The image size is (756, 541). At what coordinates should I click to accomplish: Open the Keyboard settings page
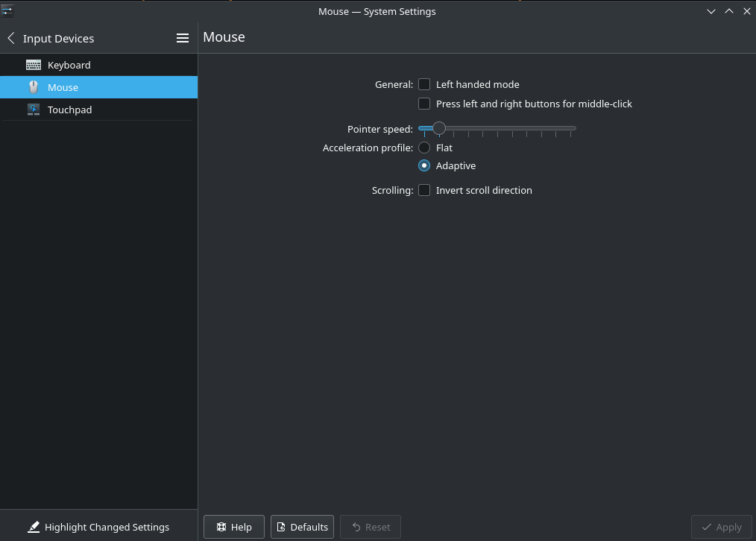pyautogui.click(x=69, y=65)
